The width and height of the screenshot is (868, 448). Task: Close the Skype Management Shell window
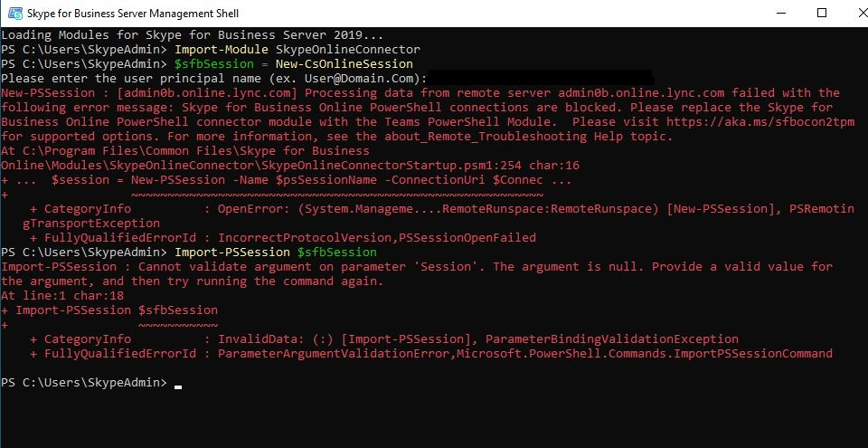pyautogui.click(x=847, y=14)
